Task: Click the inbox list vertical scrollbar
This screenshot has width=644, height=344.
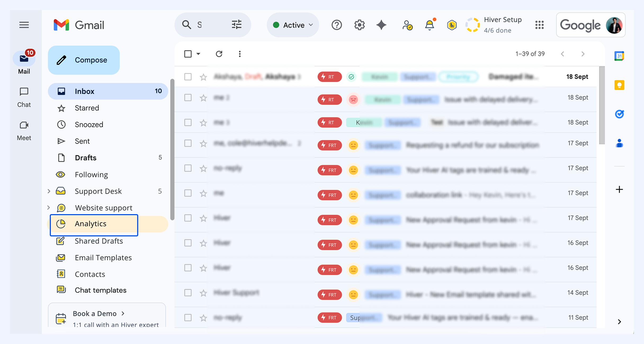Action: (x=602, y=105)
